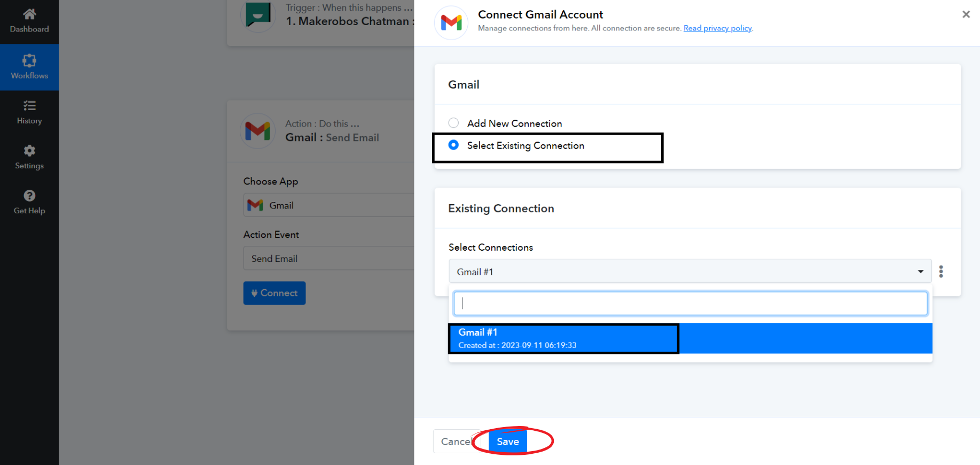Open Settings gear in sidebar

click(29, 151)
